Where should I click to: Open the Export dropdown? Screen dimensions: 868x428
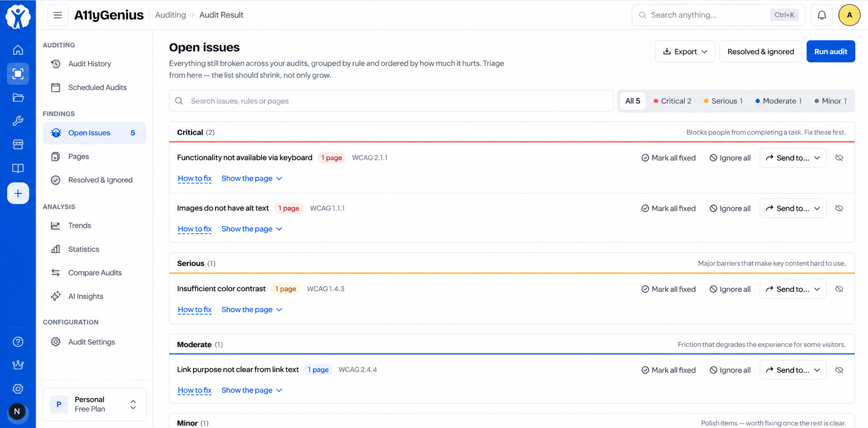point(685,51)
